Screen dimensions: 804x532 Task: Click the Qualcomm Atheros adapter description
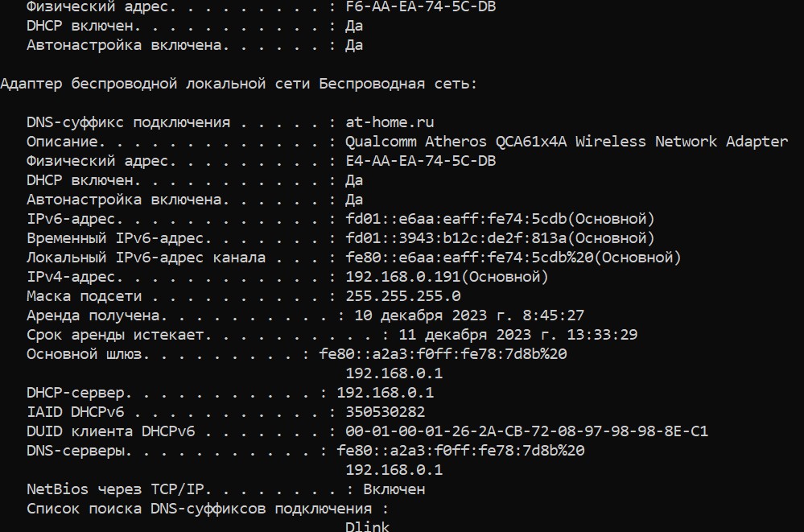(x=567, y=142)
